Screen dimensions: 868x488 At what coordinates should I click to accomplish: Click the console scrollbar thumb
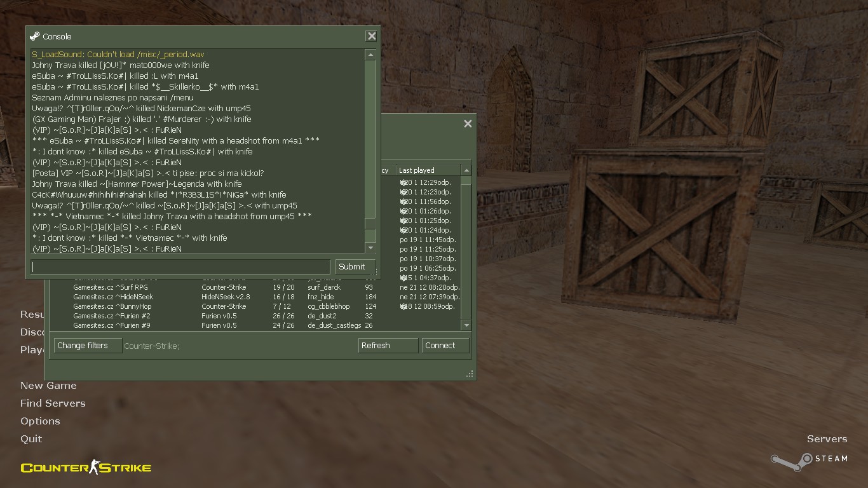(370, 224)
